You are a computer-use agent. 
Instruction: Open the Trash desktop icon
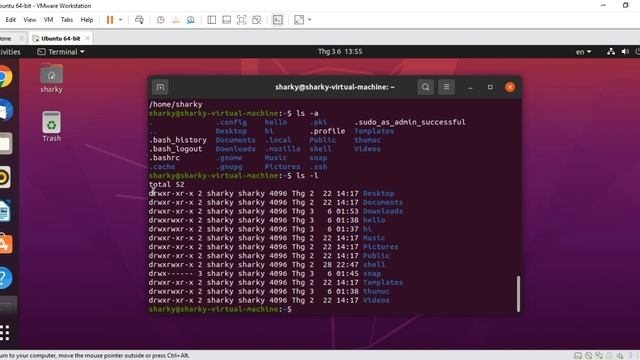coord(51,127)
